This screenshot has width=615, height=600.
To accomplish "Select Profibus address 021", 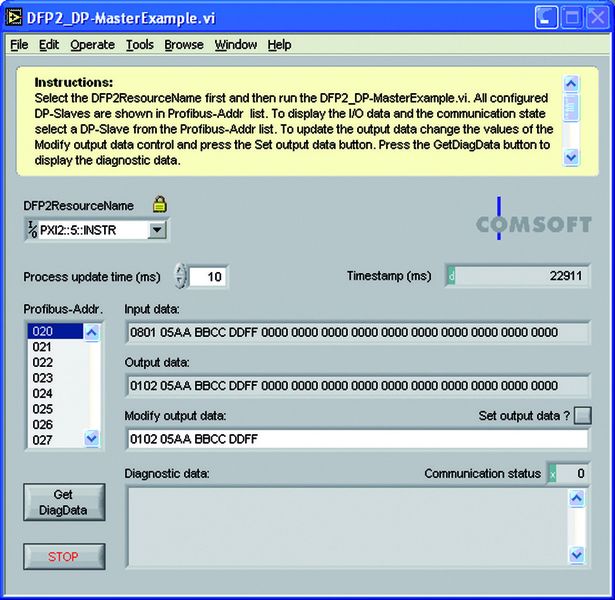I will (55, 347).
